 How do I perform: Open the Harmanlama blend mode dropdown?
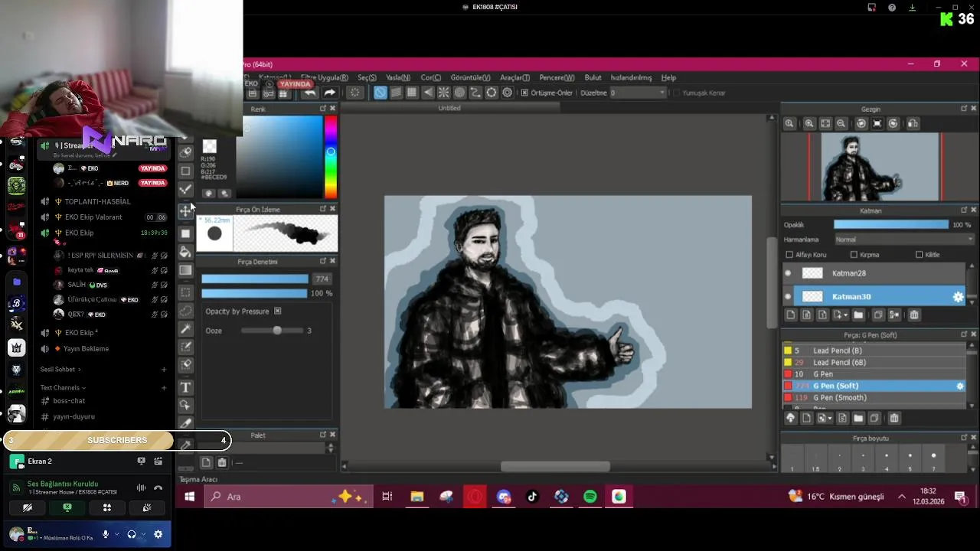[903, 240]
